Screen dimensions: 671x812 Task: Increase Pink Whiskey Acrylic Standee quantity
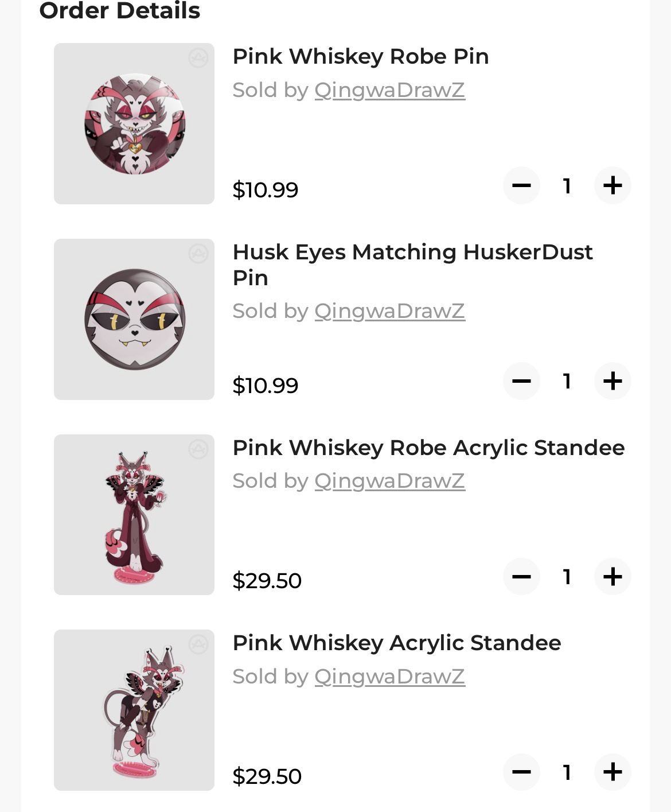pyautogui.click(x=613, y=772)
